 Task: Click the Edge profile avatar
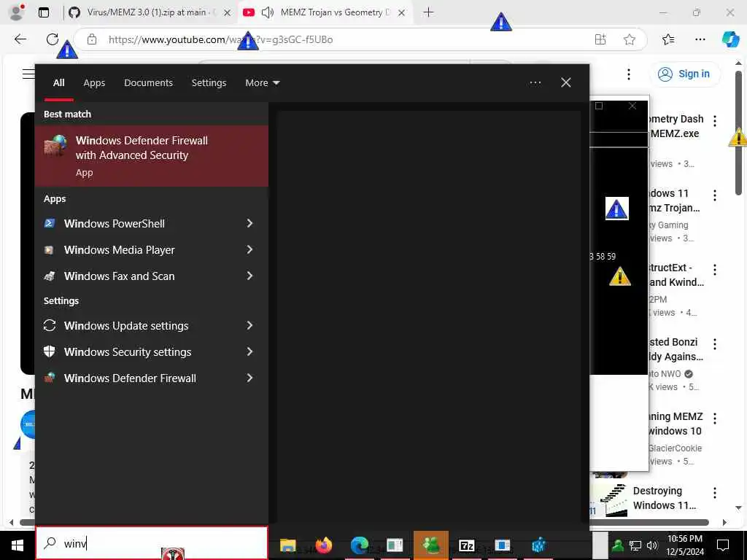click(x=17, y=12)
